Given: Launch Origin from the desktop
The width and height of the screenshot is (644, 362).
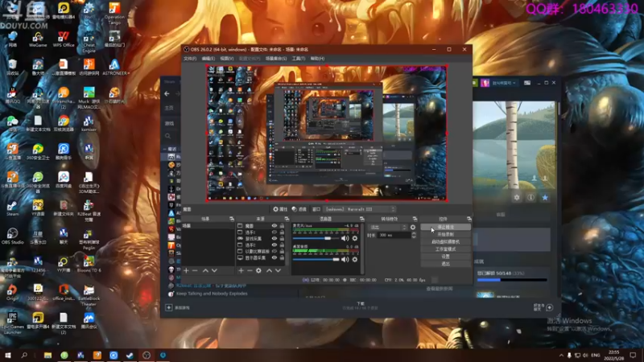Looking at the screenshot, I should click(12, 293).
